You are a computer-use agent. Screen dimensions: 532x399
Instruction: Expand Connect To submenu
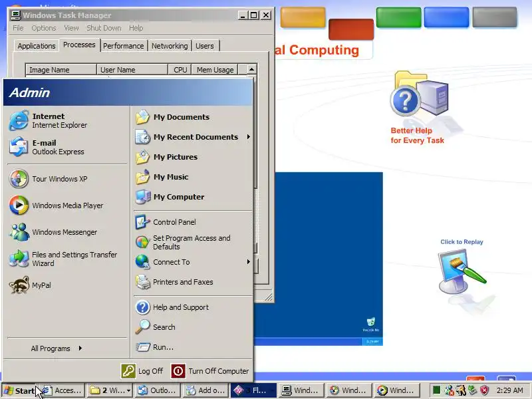192,262
